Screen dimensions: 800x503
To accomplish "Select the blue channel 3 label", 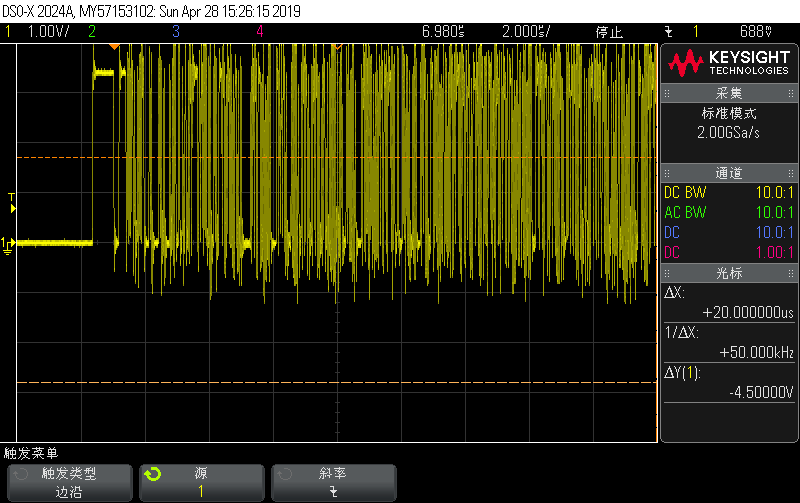I will 176,32.
